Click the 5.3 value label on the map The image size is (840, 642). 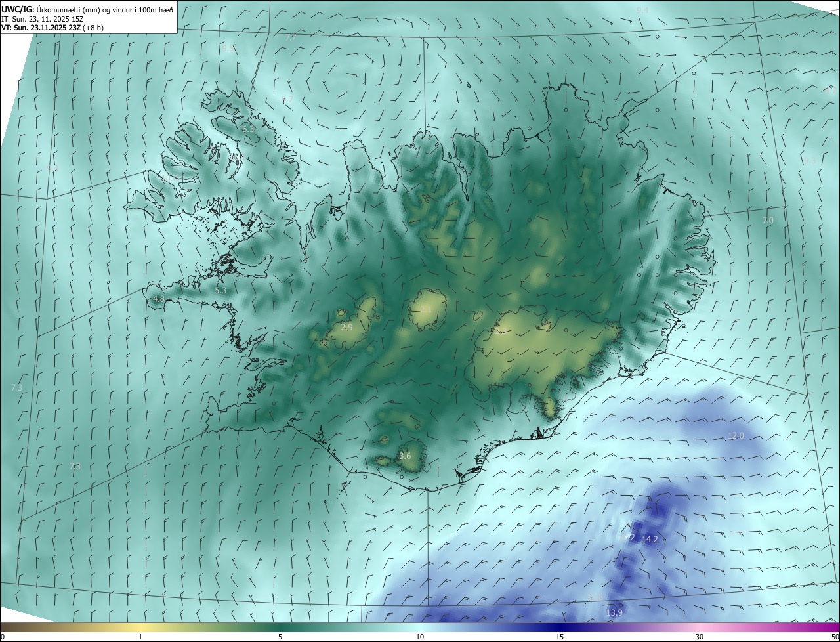pyautogui.click(x=220, y=290)
